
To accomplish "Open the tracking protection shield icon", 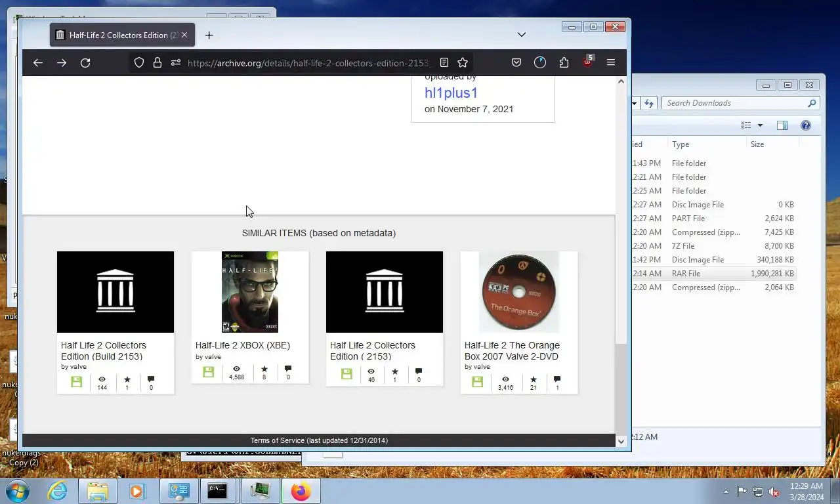I will tap(139, 63).
